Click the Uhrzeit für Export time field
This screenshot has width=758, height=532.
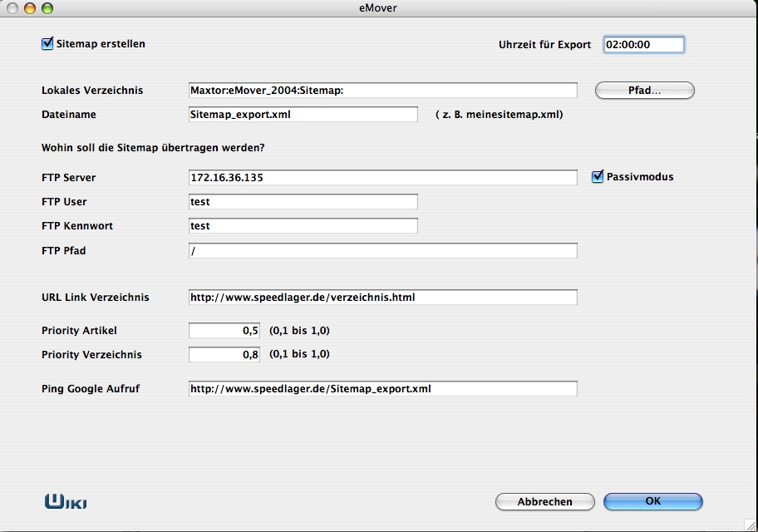642,45
